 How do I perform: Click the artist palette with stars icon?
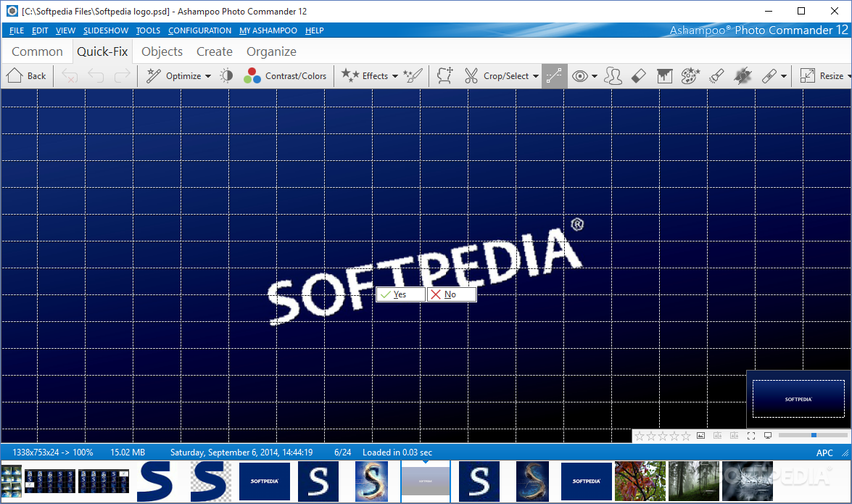coord(690,76)
